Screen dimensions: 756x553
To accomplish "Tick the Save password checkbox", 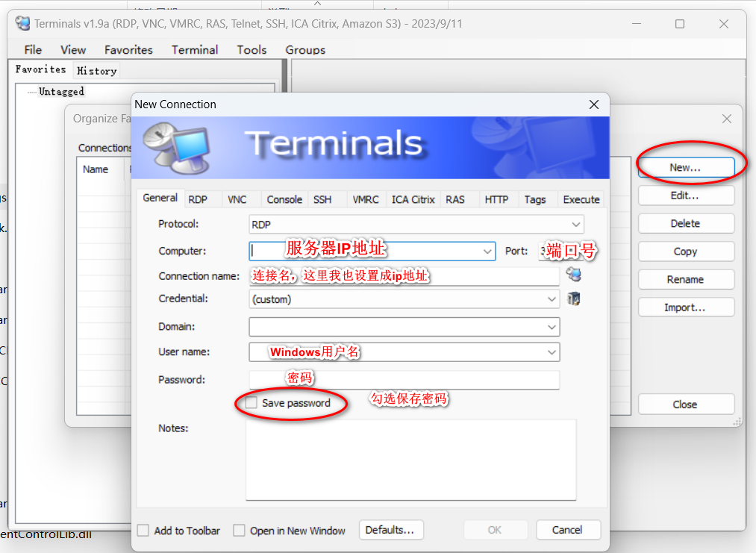I will [x=251, y=402].
